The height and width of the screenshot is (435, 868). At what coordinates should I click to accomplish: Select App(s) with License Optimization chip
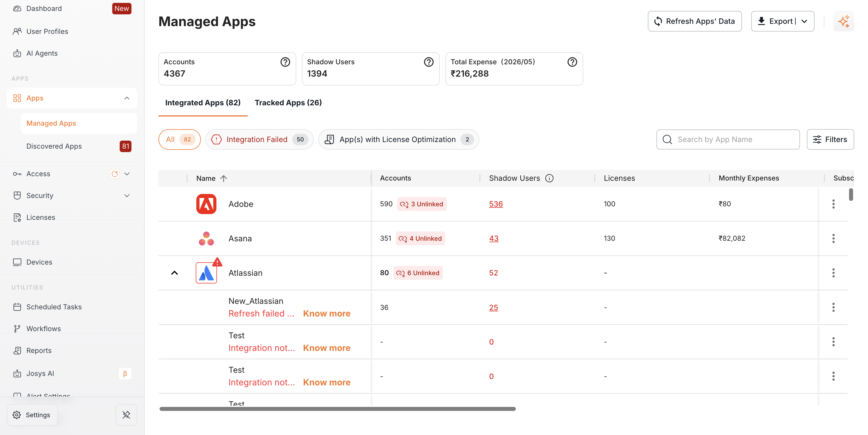click(399, 139)
